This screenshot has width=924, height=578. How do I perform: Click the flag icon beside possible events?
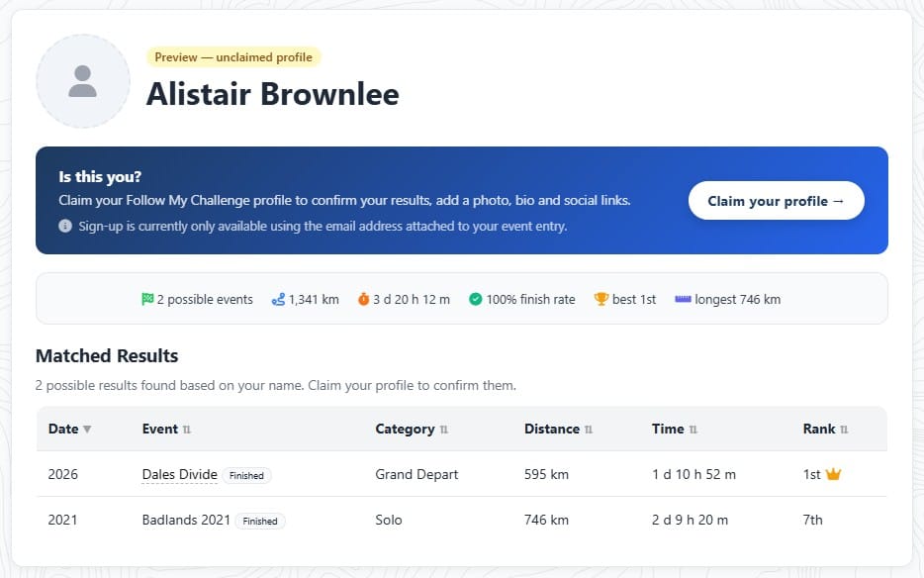147,299
